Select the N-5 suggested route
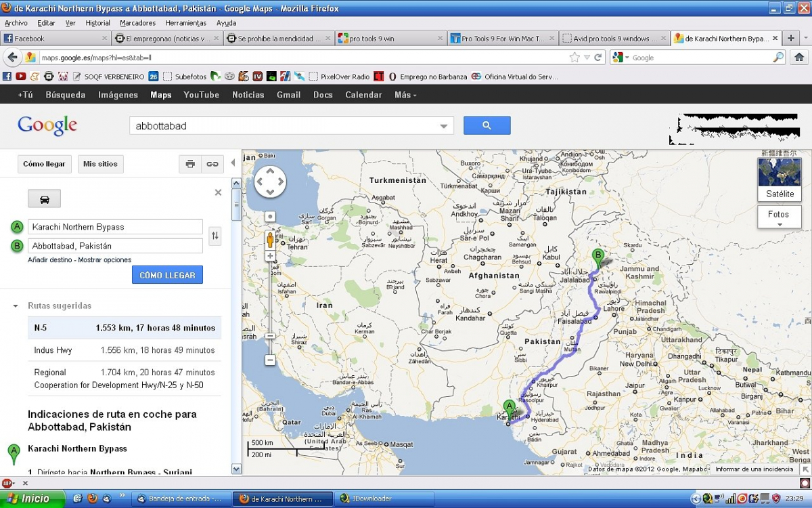Screen dimensions: 812x508 coord(125,328)
